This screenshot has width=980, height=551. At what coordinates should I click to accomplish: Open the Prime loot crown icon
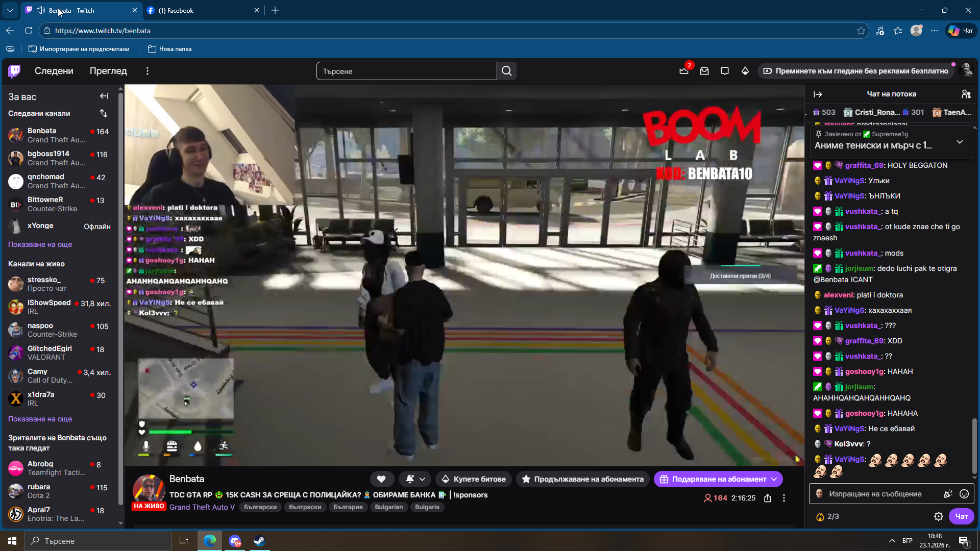point(684,71)
